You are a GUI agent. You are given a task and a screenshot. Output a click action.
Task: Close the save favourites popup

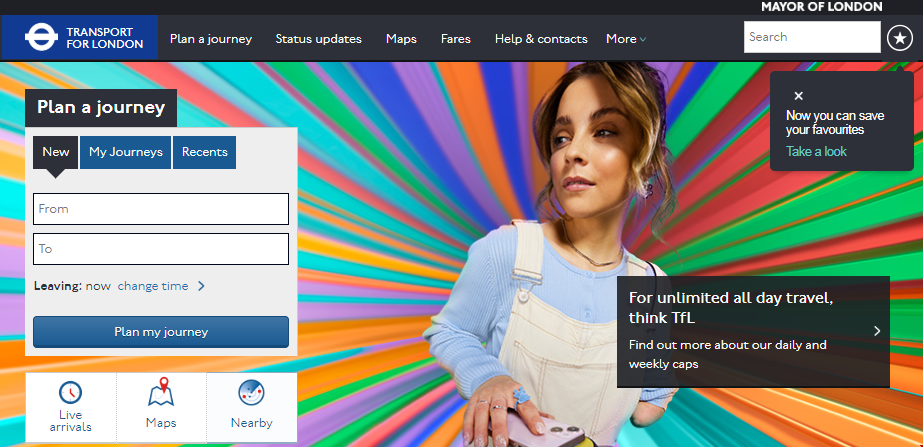coord(798,96)
